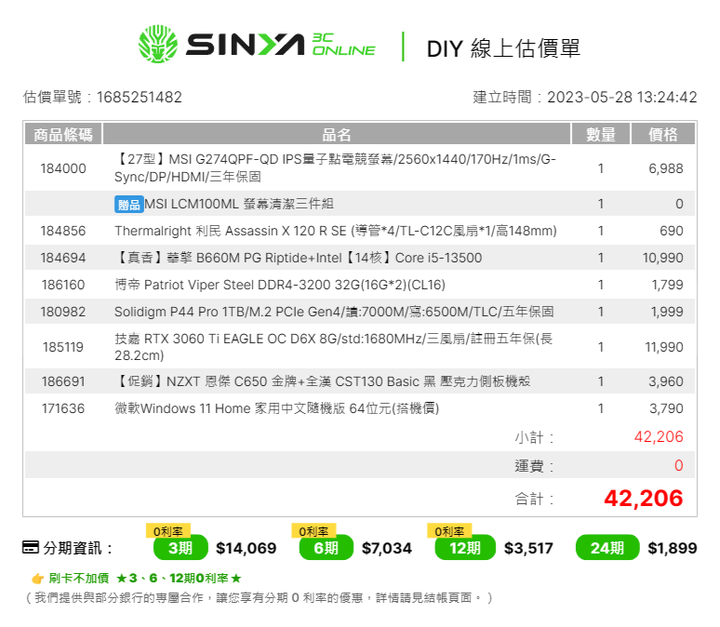Click the MSI G274QPF-QD monitor name
Image resolution: width=720 pixels, height=627 pixels.
click(335, 168)
